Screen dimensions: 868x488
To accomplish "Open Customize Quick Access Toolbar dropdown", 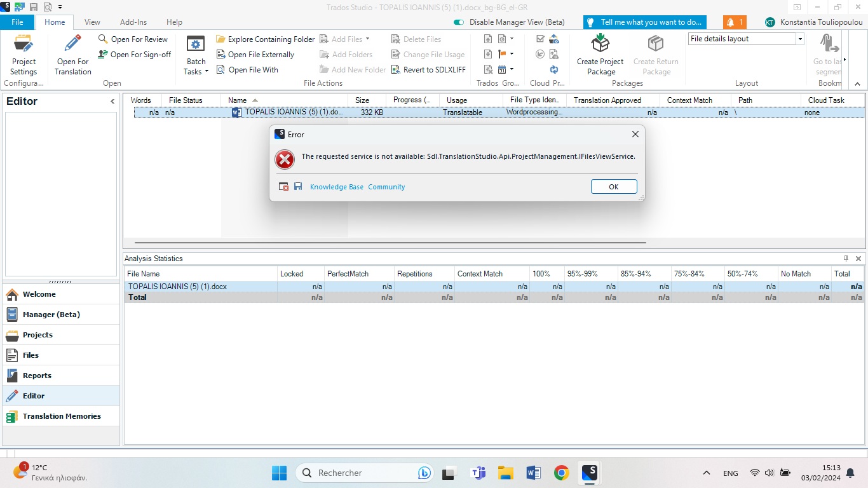I will click(60, 7).
